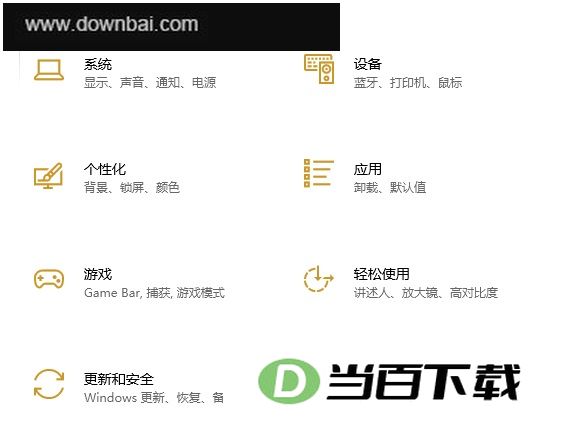The width and height of the screenshot is (563, 437).
Task: Open the 个性化 paintbrush monitor icon
Action: pos(48,176)
